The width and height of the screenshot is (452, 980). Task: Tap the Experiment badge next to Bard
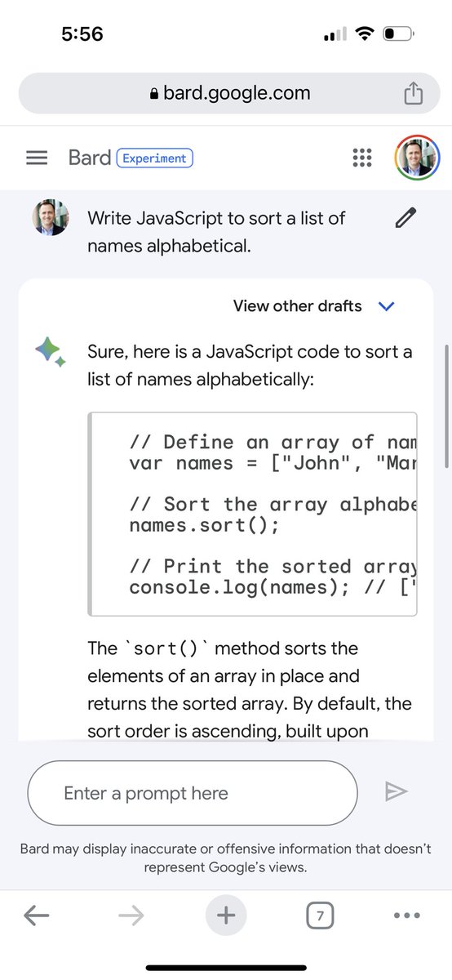[x=155, y=158]
